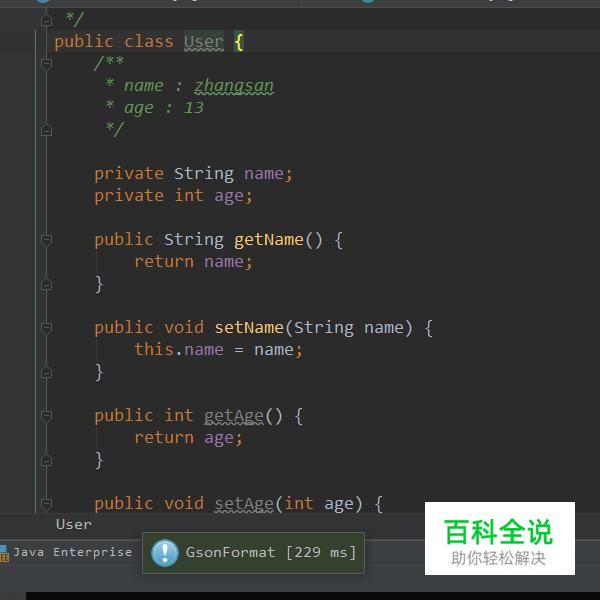Click the info icon in GsonFormat notification

(x=165, y=553)
